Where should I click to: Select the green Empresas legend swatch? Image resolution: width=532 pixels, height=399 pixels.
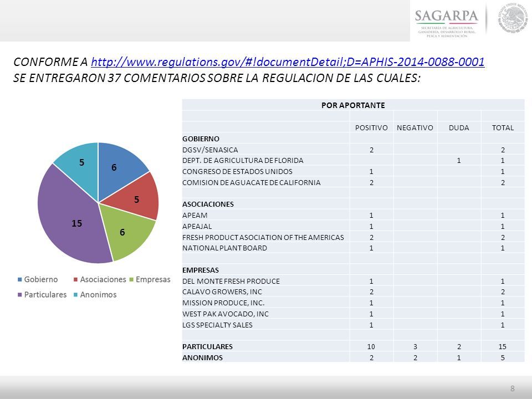pos(131,279)
